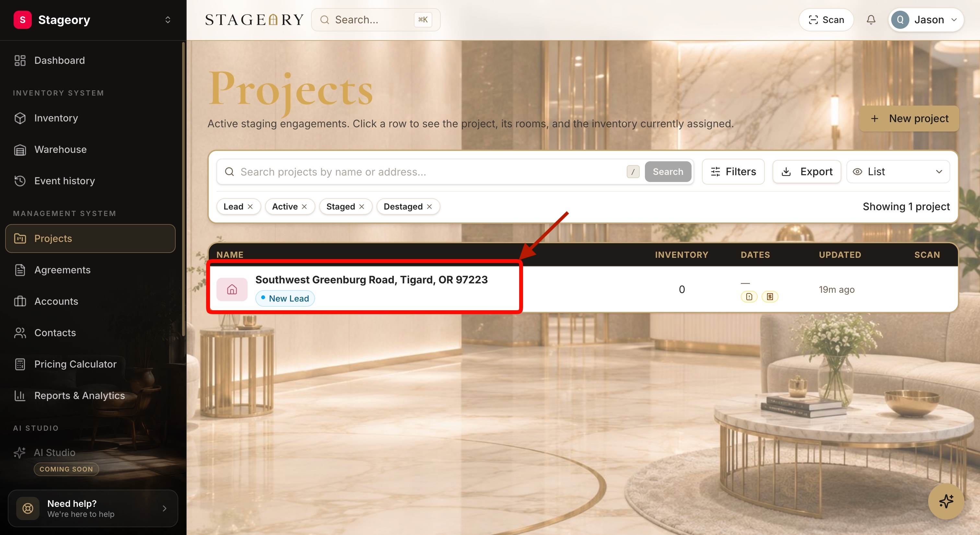980x535 pixels.
Task: Click the Agreements document icon
Action: point(20,270)
